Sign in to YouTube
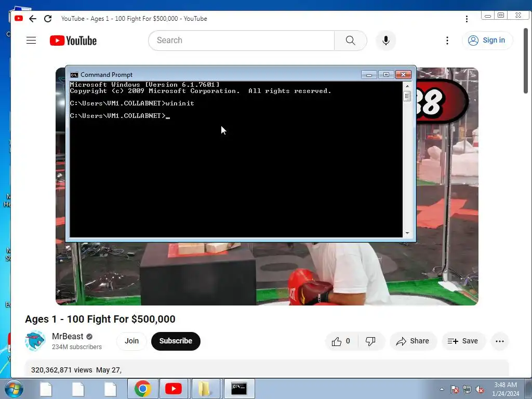 coord(487,41)
